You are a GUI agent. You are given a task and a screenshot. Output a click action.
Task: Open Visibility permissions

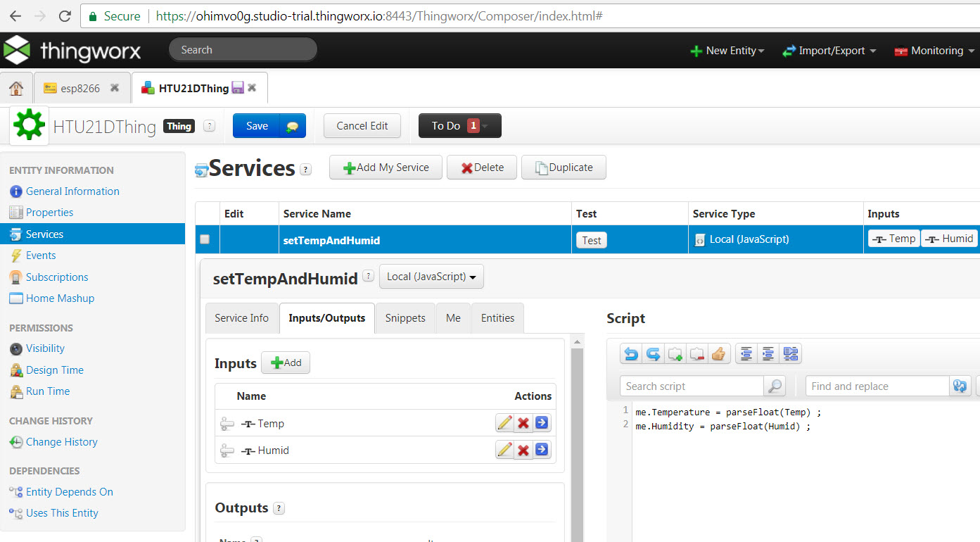click(x=45, y=348)
